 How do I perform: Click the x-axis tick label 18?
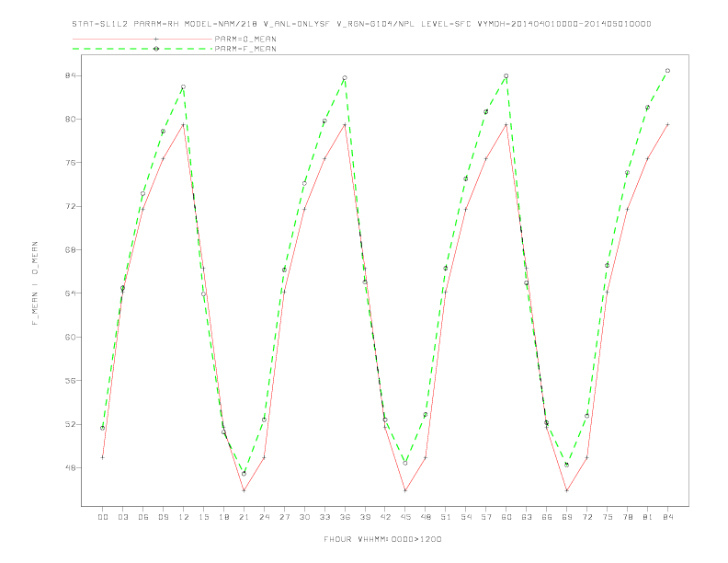tap(223, 517)
